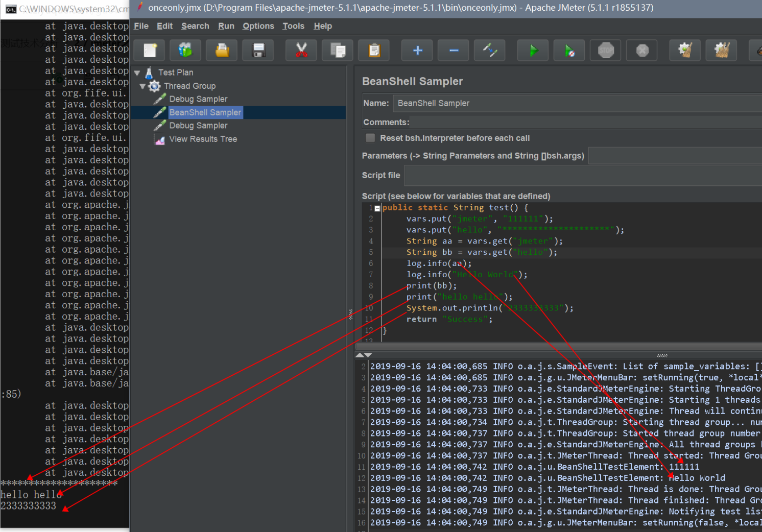Select the first Debug Sampler tree item
Viewport: 762px width, 532px height.
pos(198,99)
